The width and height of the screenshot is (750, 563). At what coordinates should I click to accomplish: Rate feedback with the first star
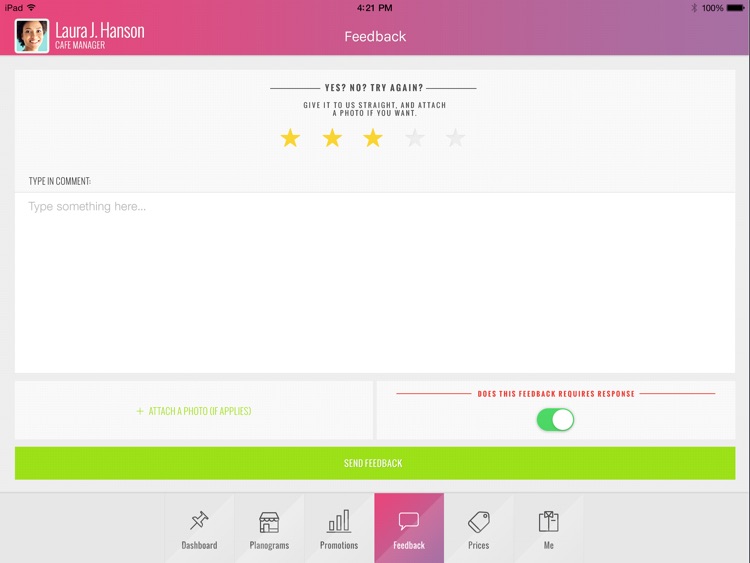click(290, 138)
